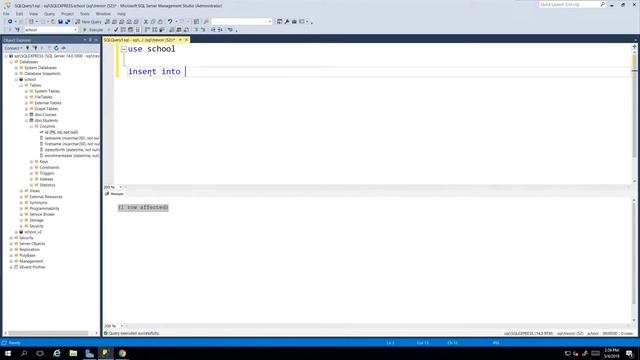Open Chrome from the taskbar
This screenshot has width=640, height=360.
122,353
